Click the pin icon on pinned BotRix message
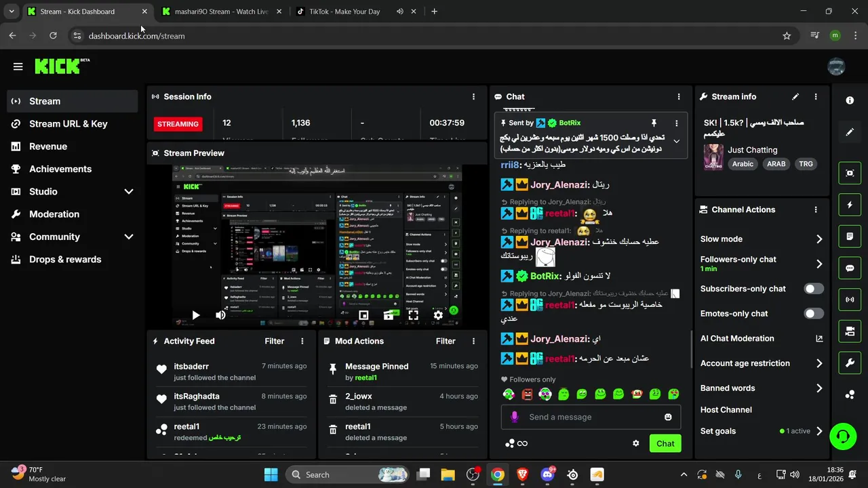Viewport: 868px width, 488px height. (654, 123)
